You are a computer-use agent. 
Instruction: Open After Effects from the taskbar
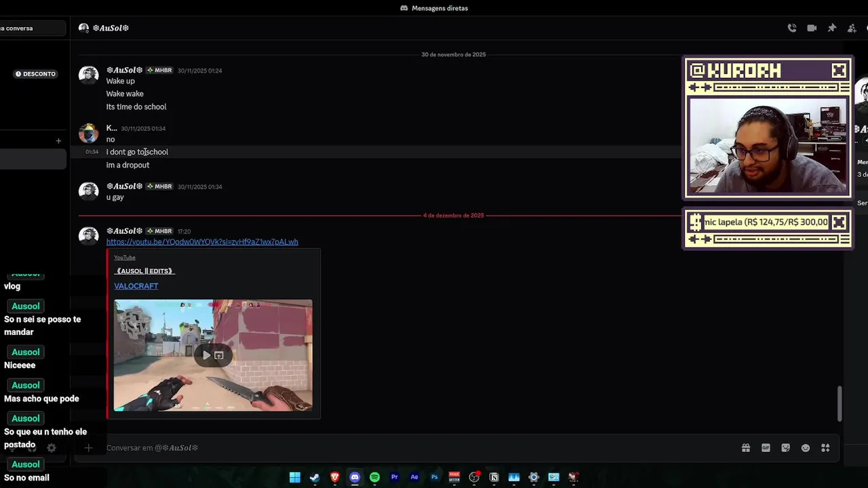414,477
